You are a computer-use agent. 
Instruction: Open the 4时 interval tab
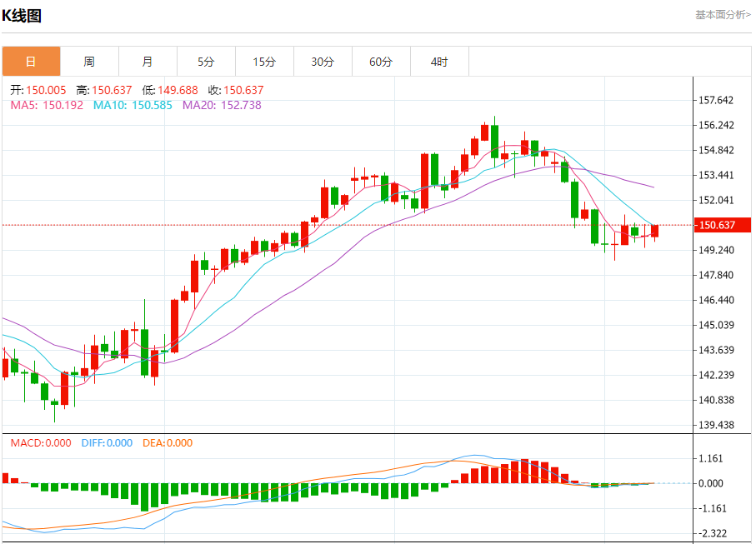[439, 61]
